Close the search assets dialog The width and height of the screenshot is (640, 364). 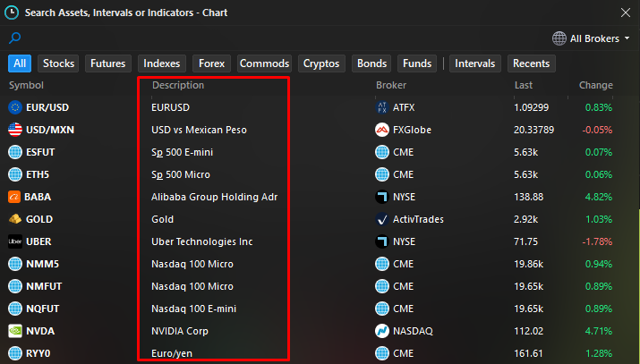click(625, 12)
